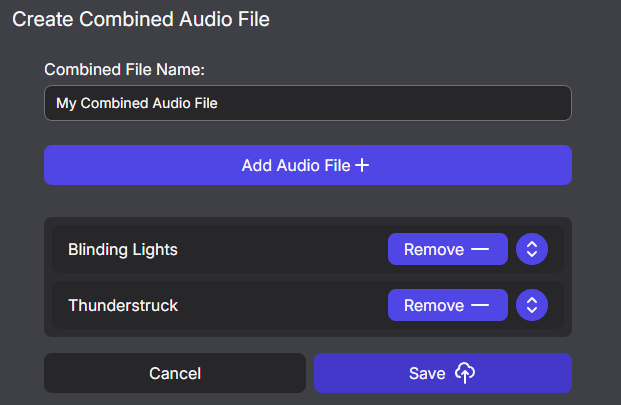Image resolution: width=621 pixels, height=405 pixels.
Task: Click the round reorder handle for Thunderstruck
Action: tap(532, 305)
